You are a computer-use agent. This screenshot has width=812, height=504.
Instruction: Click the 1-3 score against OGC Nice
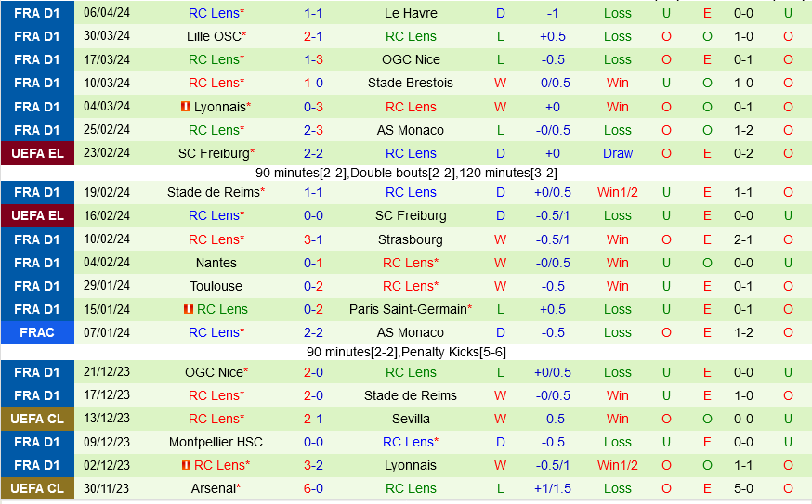(313, 59)
